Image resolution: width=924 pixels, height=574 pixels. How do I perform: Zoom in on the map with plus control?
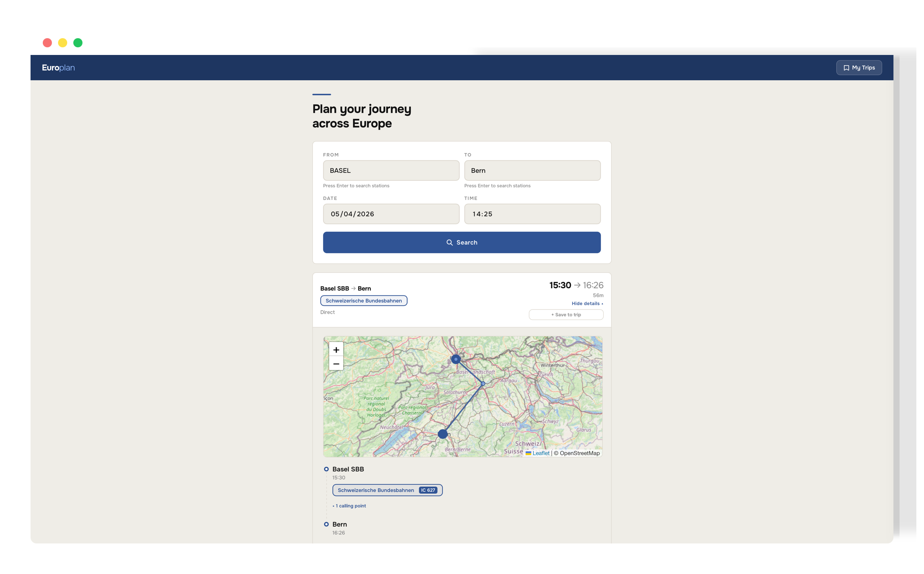(x=336, y=349)
